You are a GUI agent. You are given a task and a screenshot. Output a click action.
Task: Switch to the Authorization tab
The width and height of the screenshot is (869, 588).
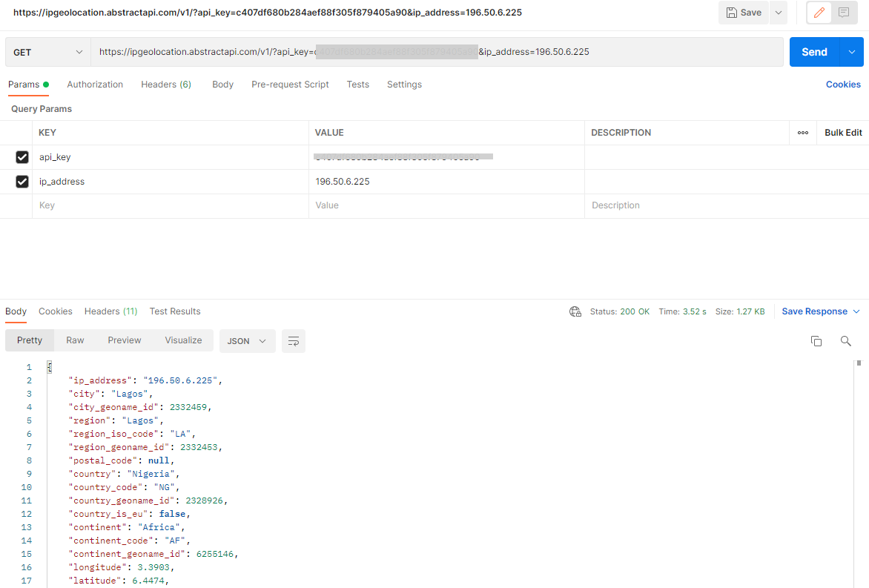tap(95, 85)
